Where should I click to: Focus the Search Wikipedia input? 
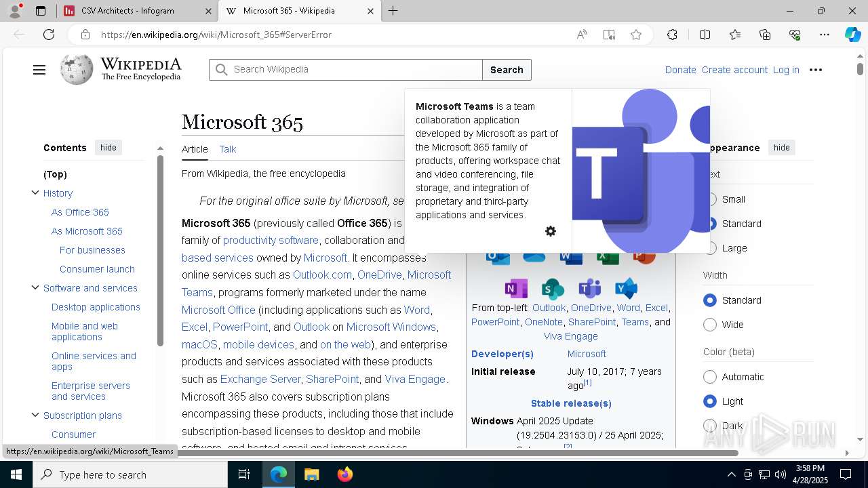(346, 70)
